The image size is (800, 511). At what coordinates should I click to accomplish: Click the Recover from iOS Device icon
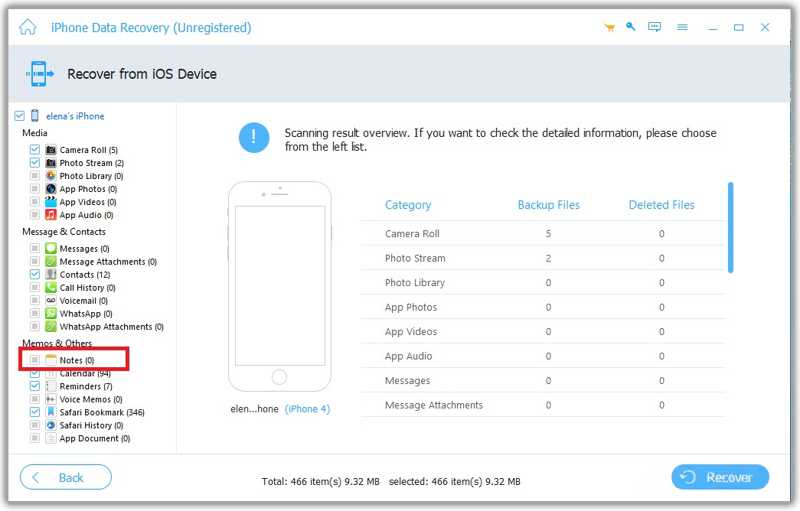pyautogui.click(x=39, y=74)
